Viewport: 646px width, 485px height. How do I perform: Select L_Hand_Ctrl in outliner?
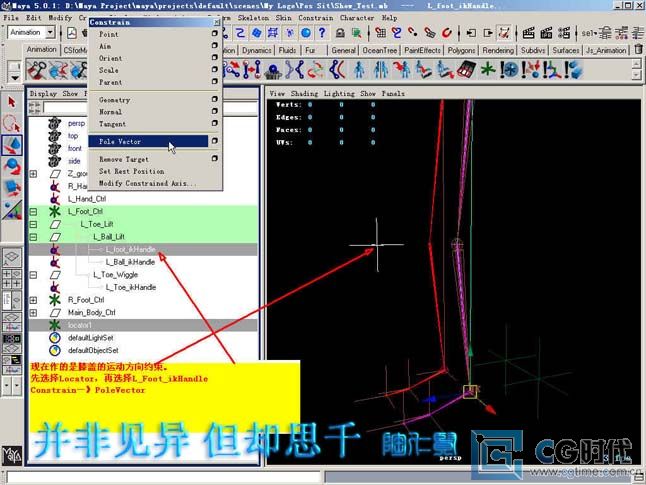pos(87,199)
